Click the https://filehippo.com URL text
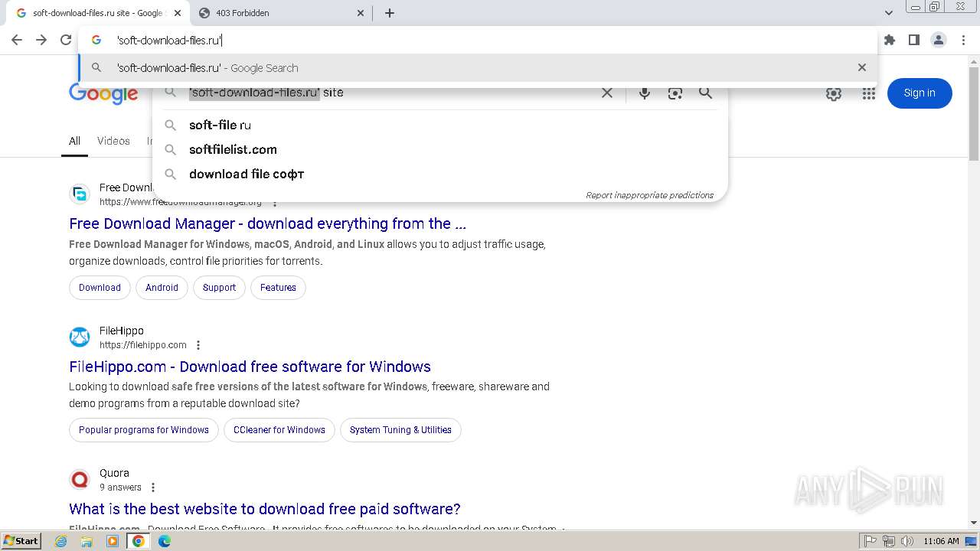980x551 pixels. [143, 345]
